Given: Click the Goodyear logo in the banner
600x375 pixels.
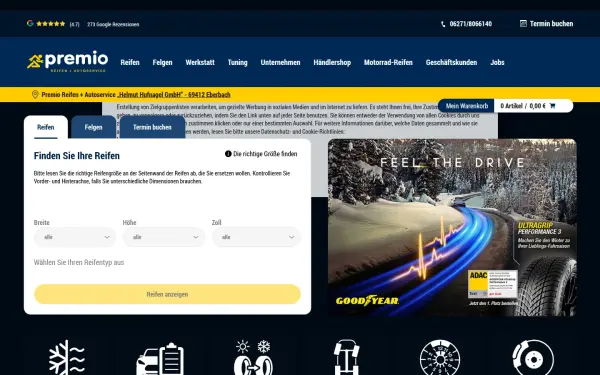Looking at the screenshot, I should (x=367, y=301).
